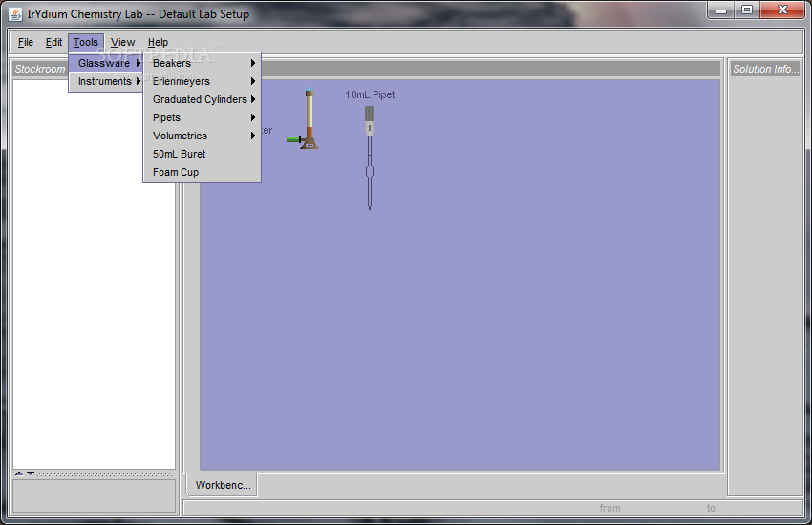812x525 pixels.
Task: Click the Solution Info panel header
Action: click(x=765, y=69)
